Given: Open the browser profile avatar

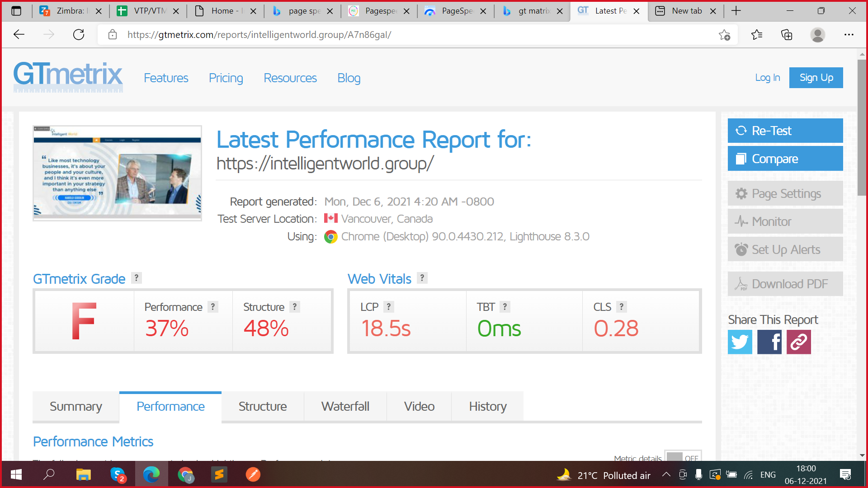Looking at the screenshot, I should coord(817,35).
